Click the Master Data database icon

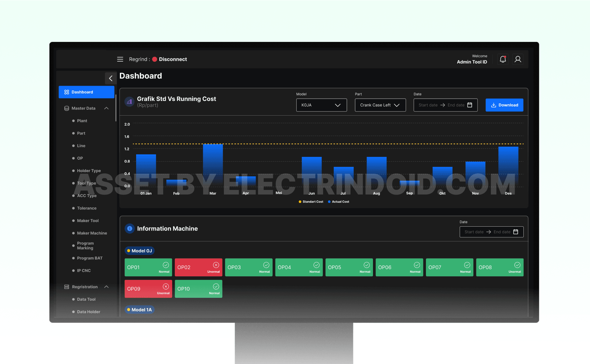(67, 108)
